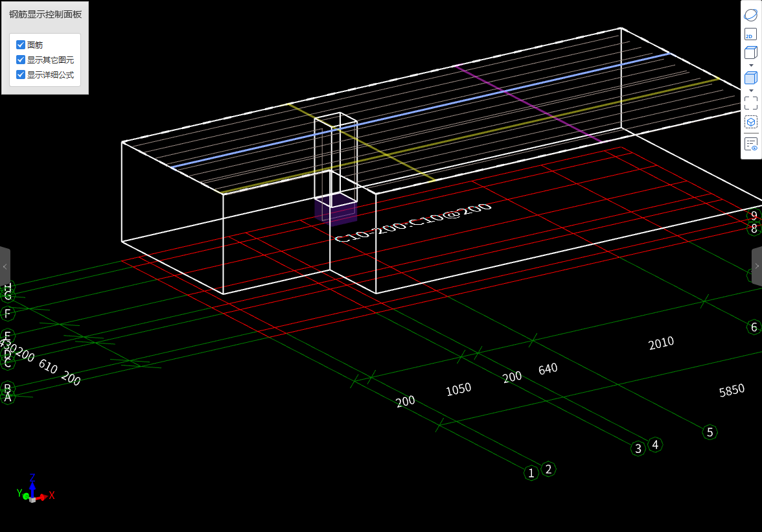Click axis bubble number 2
This screenshot has height=532, width=762.
(549, 469)
